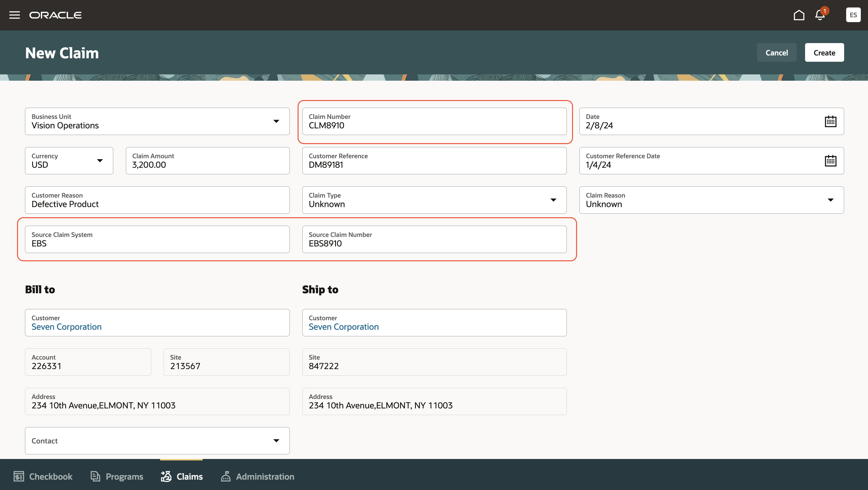The height and width of the screenshot is (490, 868).
Task: Open the Claim Type dropdown
Action: pyautogui.click(x=553, y=200)
